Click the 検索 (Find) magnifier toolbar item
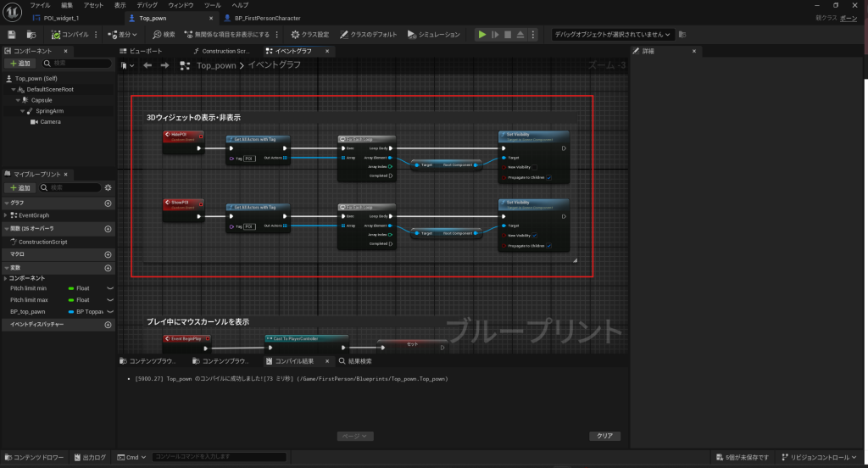This screenshot has height=468, width=868. tap(164, 35)
